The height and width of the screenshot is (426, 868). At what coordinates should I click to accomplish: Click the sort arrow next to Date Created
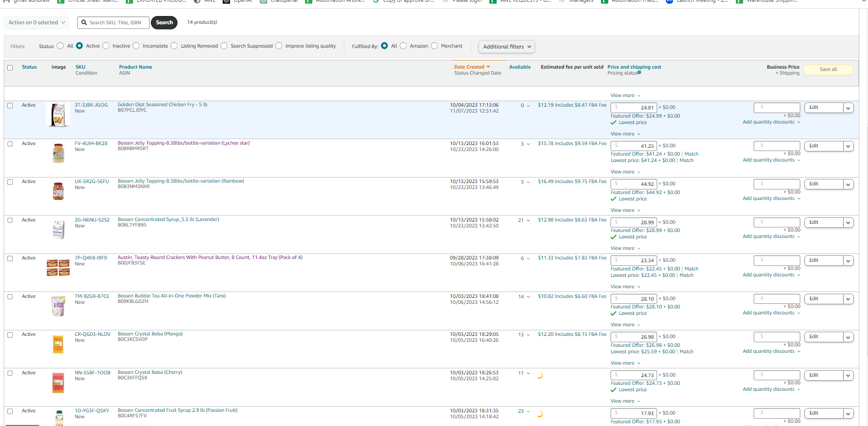[x=488, y=67]
